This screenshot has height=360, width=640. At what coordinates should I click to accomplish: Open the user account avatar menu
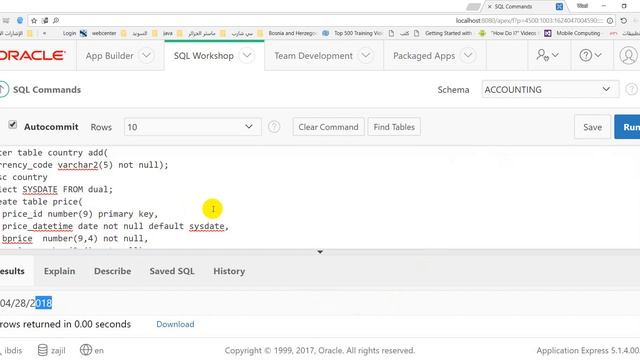tap(628, 55)
